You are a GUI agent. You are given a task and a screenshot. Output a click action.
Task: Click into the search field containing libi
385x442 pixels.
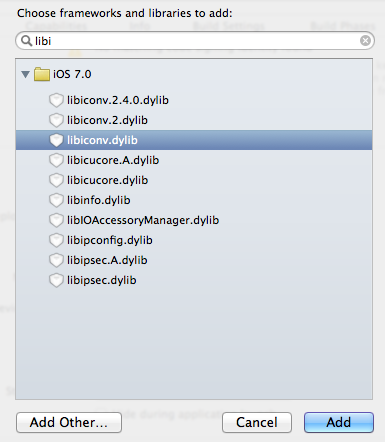coord(195,41)
